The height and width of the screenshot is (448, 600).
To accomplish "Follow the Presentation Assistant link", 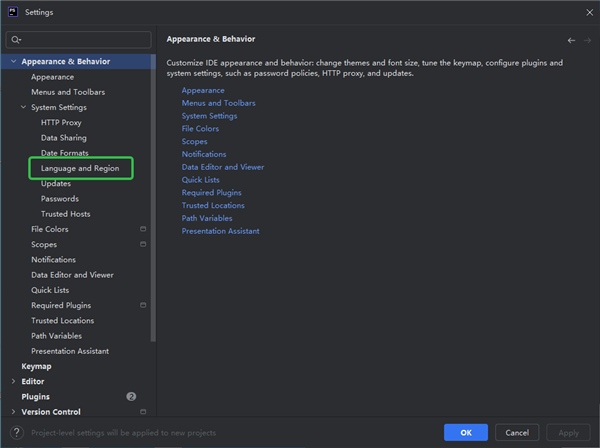I will 220,231.
